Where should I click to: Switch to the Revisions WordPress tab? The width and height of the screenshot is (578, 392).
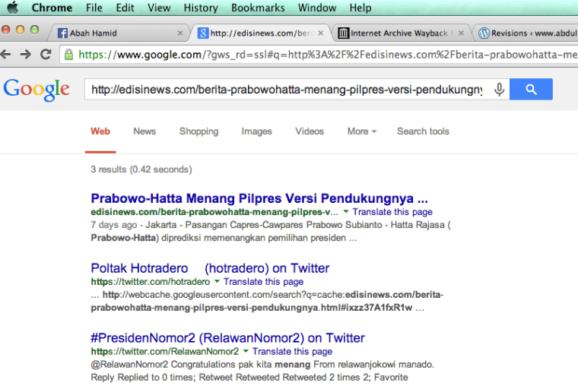click(527, 33)
